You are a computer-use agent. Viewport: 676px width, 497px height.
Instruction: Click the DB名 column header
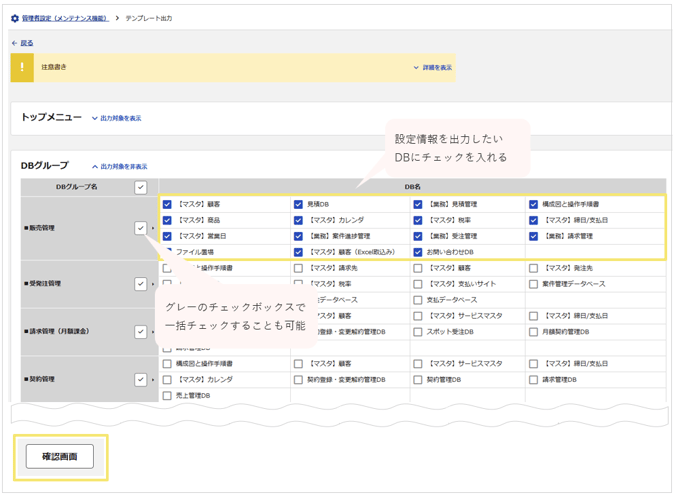click(413, 187)
